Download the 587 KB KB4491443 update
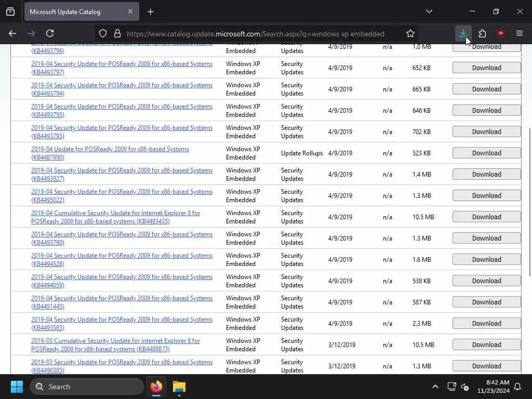 coord(486,302)
